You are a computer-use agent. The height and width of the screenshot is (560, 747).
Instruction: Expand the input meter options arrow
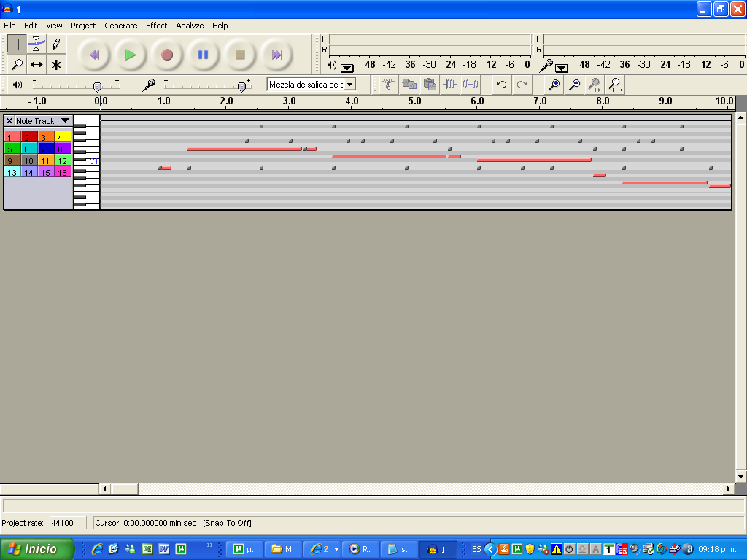[562, 68]
